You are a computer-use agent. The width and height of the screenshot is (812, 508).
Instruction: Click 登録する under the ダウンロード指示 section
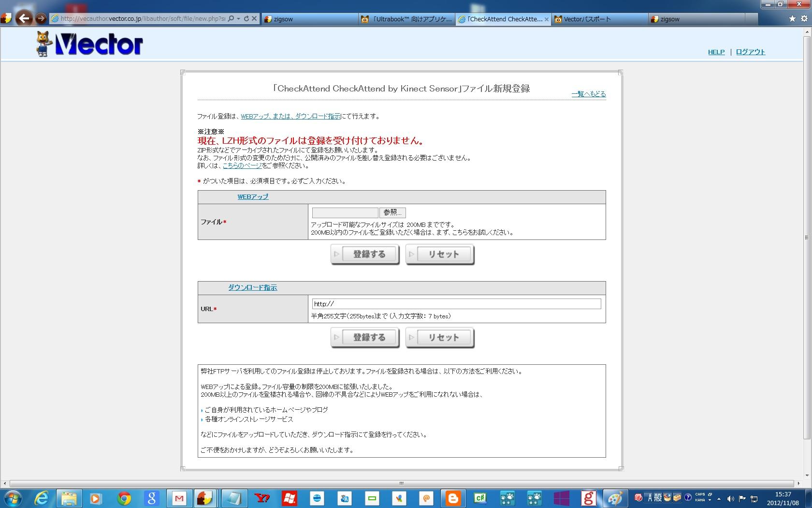(365, 338)
